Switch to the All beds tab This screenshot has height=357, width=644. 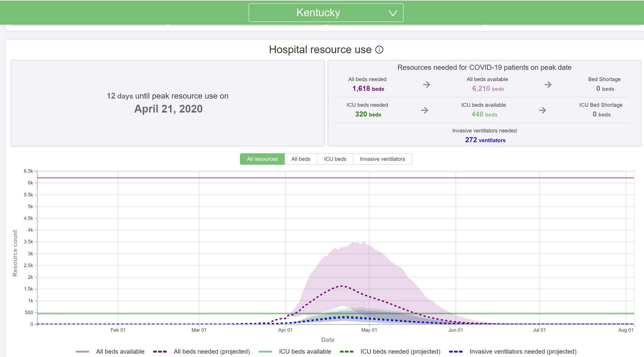click(x=301, y=159)
